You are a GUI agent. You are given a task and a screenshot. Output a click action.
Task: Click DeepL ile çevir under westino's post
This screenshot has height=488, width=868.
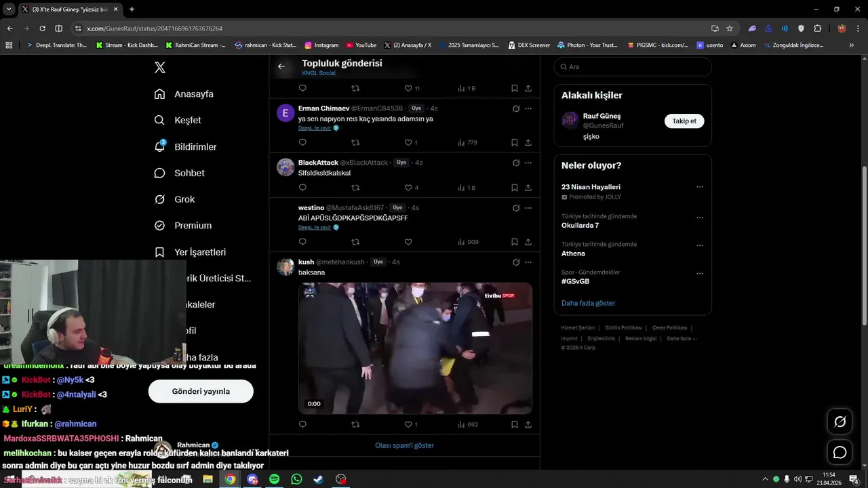click(x=315, y=228)
